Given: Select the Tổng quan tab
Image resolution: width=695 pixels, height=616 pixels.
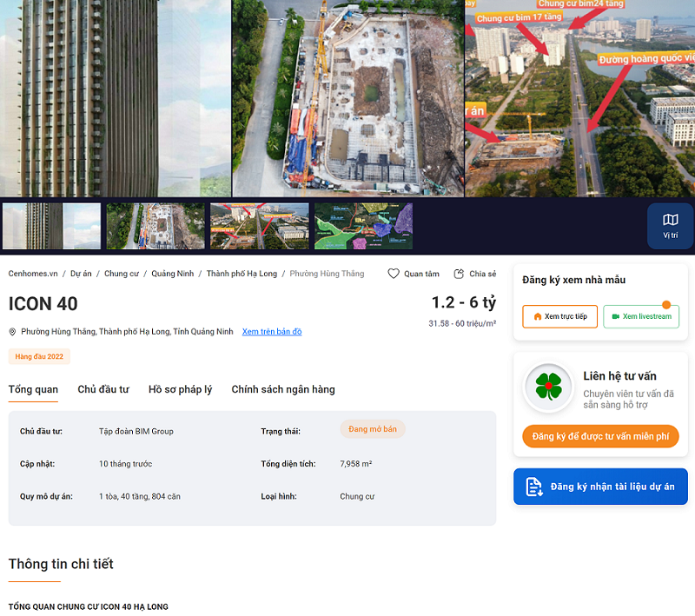Looking at the screenshot, I should [33, 389].
